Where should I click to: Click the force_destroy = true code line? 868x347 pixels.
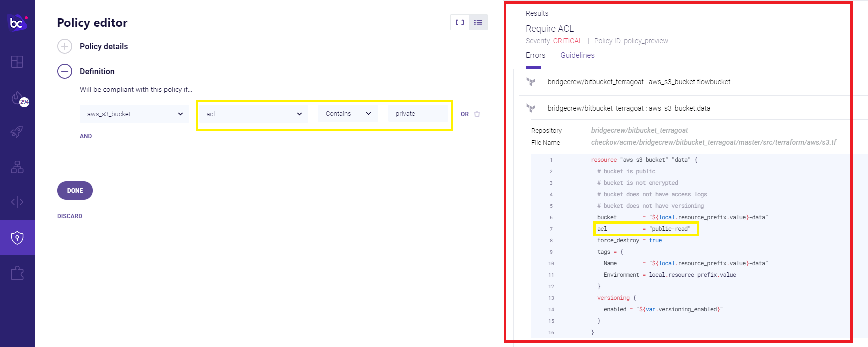coord(629,240)
